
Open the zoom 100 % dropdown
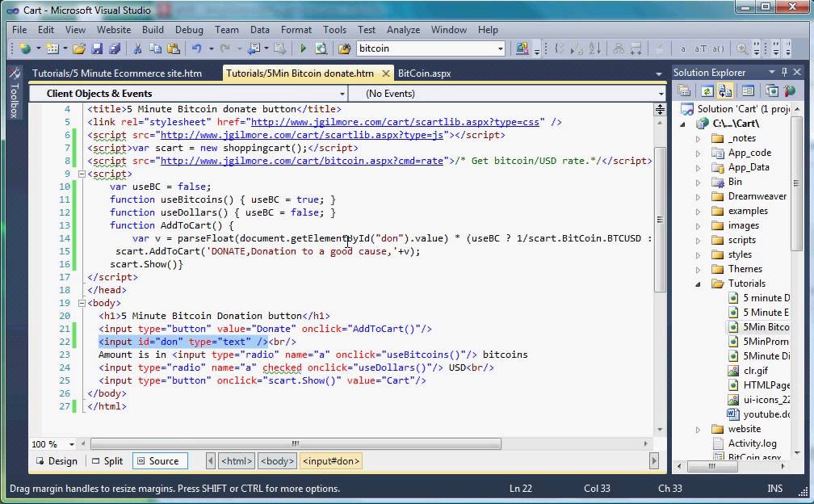72,444
